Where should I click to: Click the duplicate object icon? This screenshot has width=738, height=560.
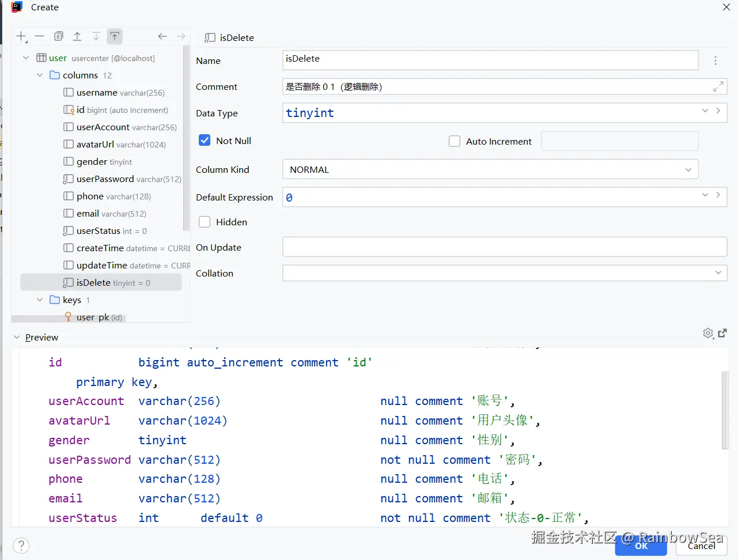[x=59, y=36]
